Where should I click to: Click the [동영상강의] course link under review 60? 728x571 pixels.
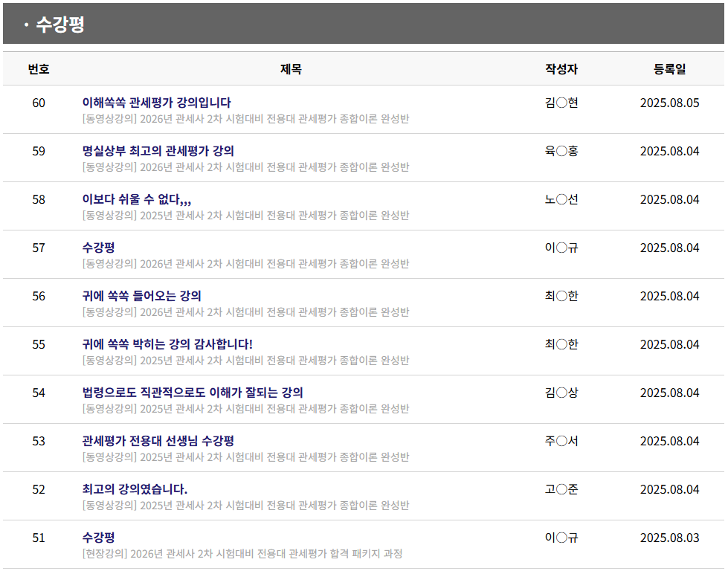click(245, 119)
